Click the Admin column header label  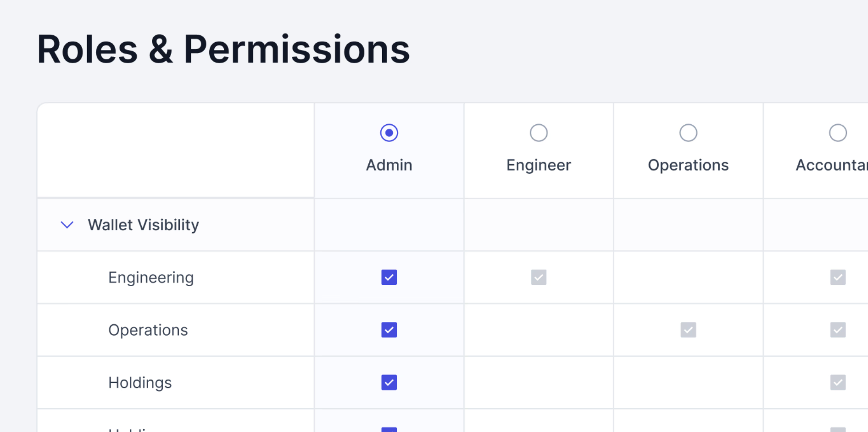pyautogui.click(x=389, y=165)
